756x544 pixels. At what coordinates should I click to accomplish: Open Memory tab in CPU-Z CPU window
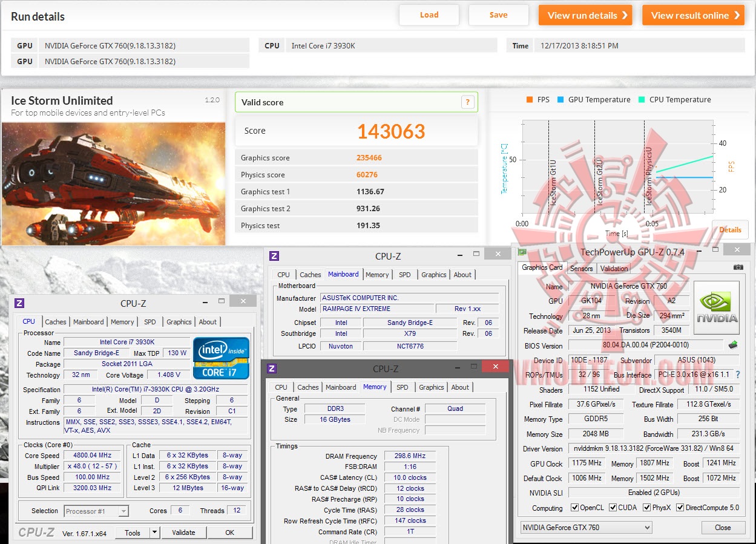tap(122, 322)
